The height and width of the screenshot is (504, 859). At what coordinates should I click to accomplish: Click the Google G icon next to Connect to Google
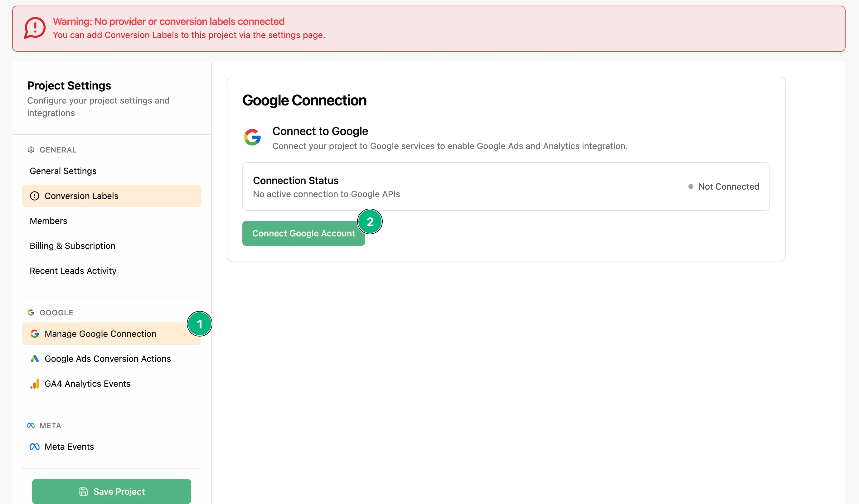point(252,137)
